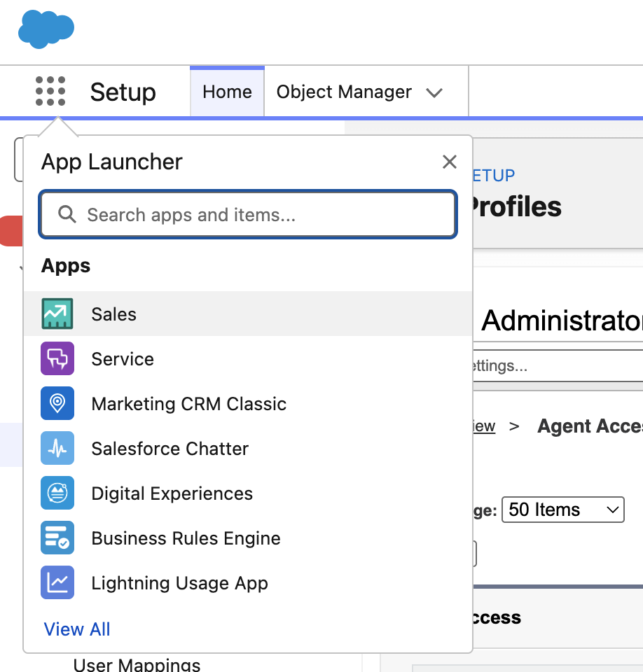
Task: Close the App Launcher panel
Action: pyautogui.click(x=449, y=162)
